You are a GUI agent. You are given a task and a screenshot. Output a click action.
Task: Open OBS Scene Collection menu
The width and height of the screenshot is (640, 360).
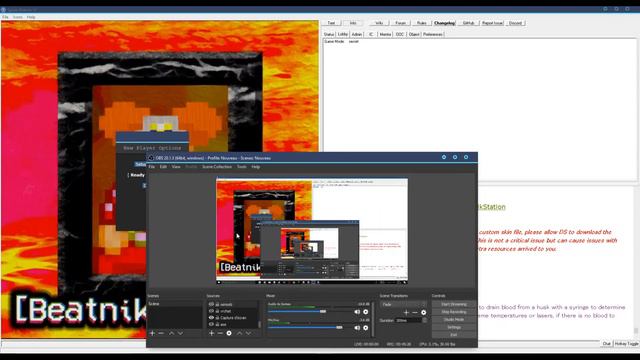pyautogui.click(x=217, y=167)
